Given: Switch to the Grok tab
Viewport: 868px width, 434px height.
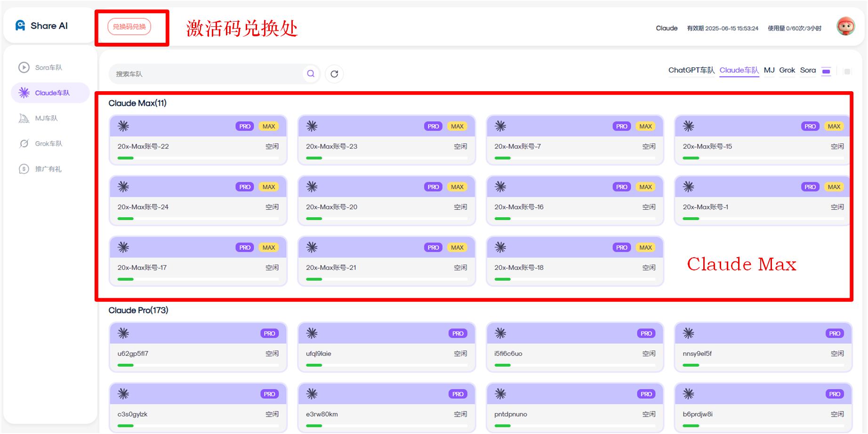Looking at the screenshot, I should coord(787,70).
